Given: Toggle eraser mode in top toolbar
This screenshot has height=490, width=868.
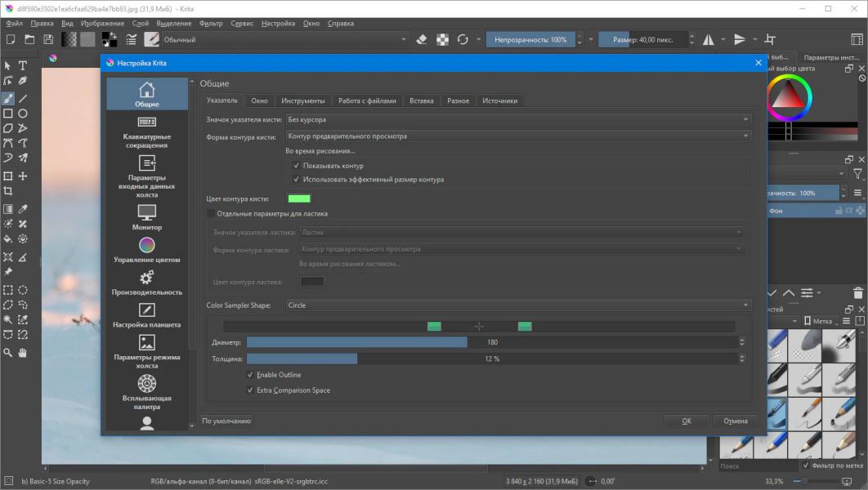Looking at the screenshot, I should point(422,39).
